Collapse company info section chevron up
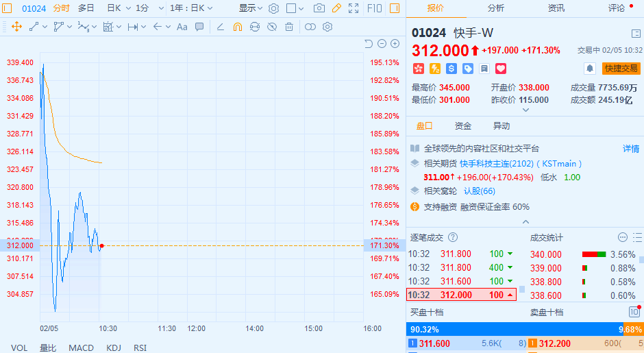Viewport: 644px width, 353px height. click(x=525, y=222)
